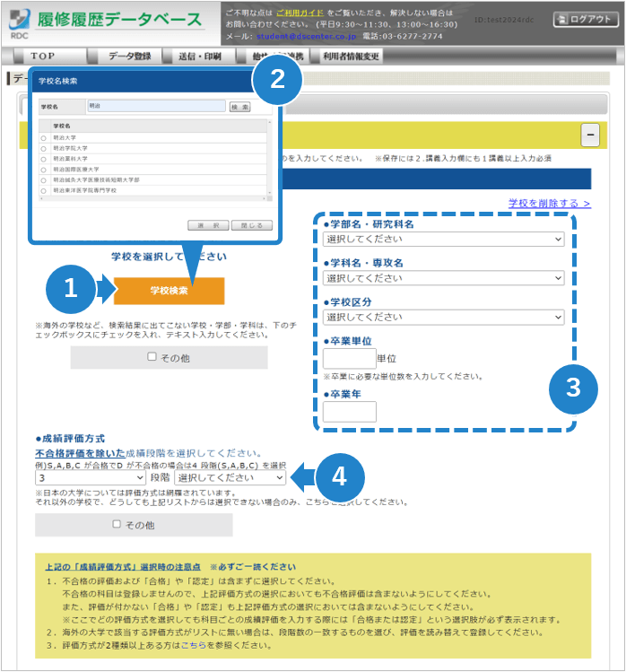Click the 閉じる button in popup
Image resolution: width=626 pixels, height=672 pixels.
tap(251, 225)
